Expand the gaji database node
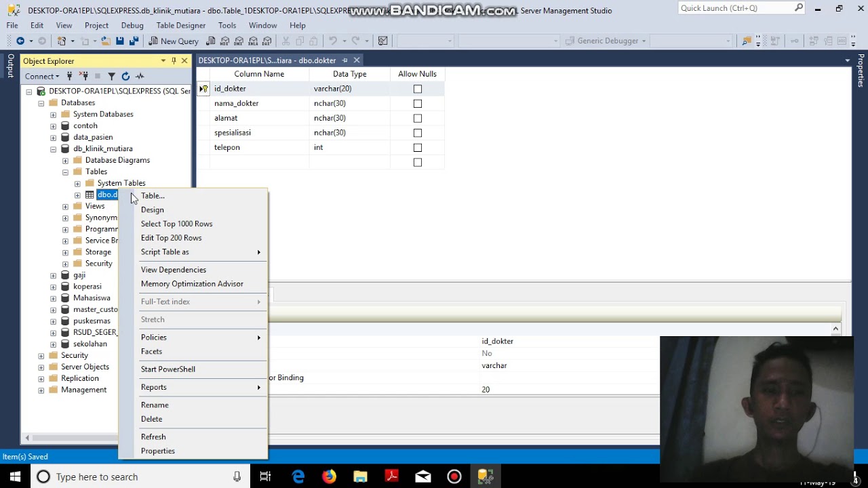The height and width of the screenshot is (488, 868). (54, 276)
